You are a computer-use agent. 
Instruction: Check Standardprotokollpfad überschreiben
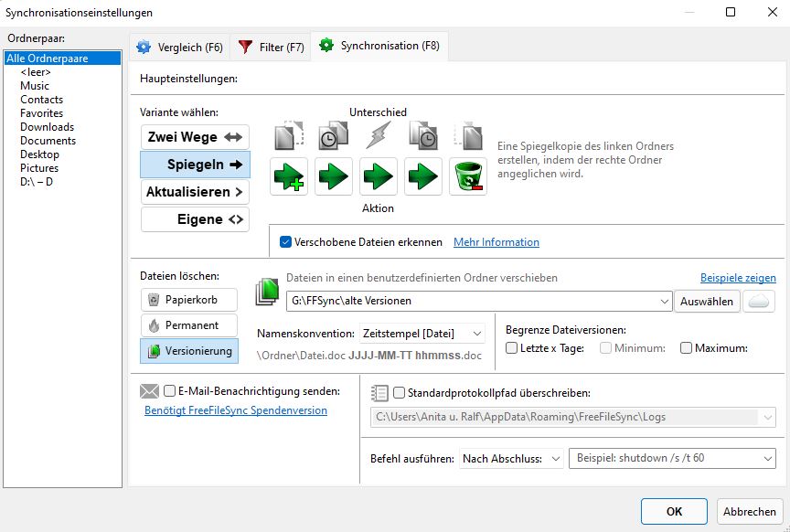point(399,393)
